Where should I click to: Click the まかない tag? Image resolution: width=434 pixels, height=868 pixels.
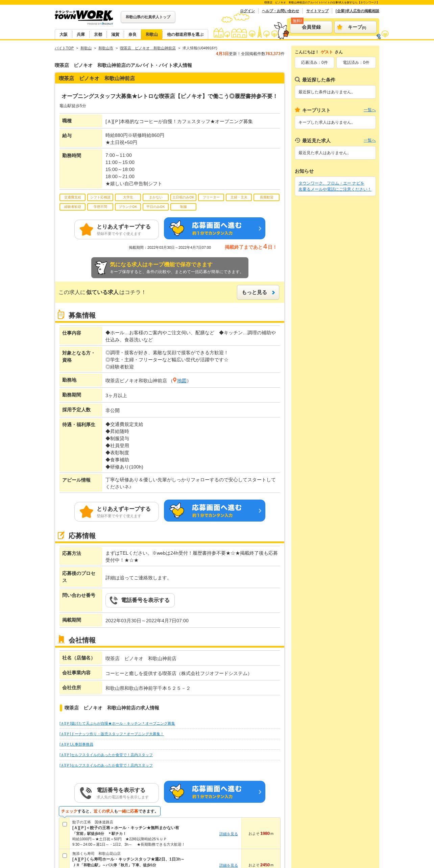coord(156,197)
